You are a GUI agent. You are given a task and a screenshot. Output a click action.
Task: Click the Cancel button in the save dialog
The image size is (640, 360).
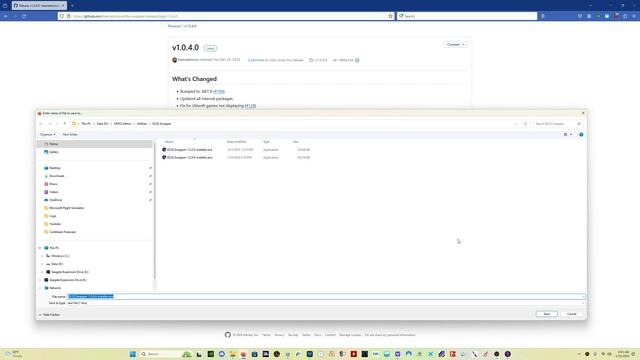click(571, 314)
